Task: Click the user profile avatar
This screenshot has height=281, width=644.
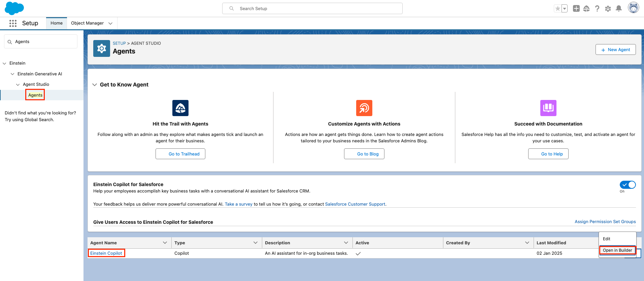Action: pyautogui.click(x=633, y=8)
